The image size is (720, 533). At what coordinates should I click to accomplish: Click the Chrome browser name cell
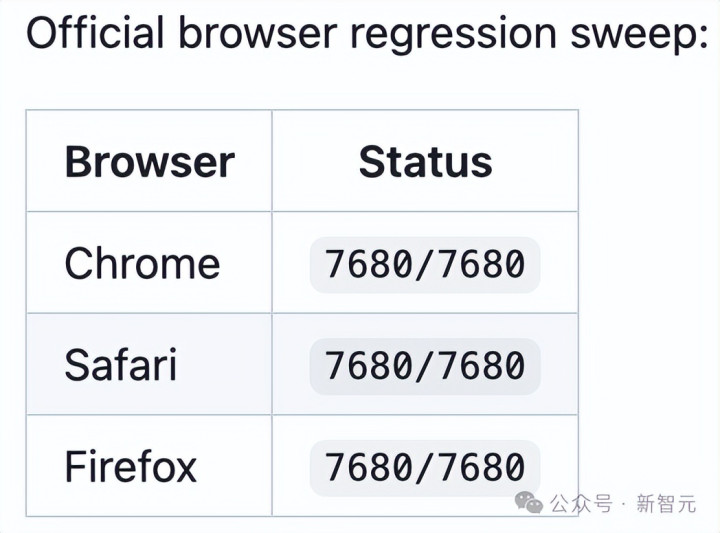pyautogui.click(x=142, y=264)
